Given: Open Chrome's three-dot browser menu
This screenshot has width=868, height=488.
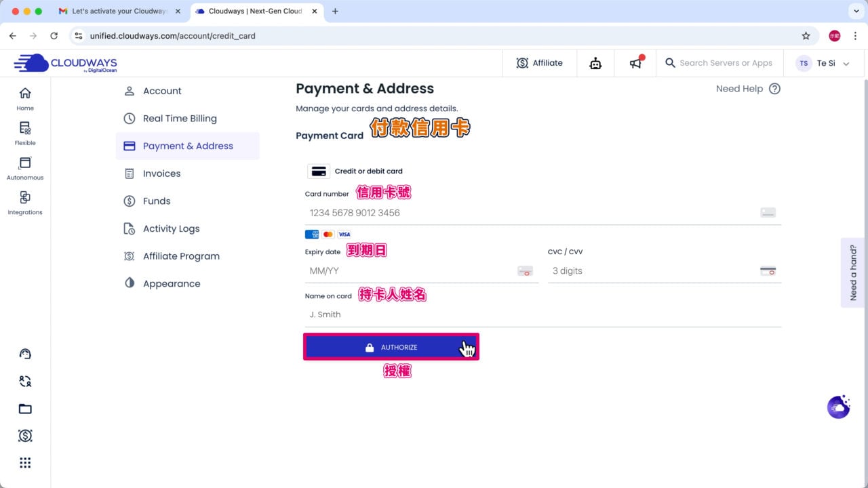Looking at the screenshot, I should click(855, 35).
